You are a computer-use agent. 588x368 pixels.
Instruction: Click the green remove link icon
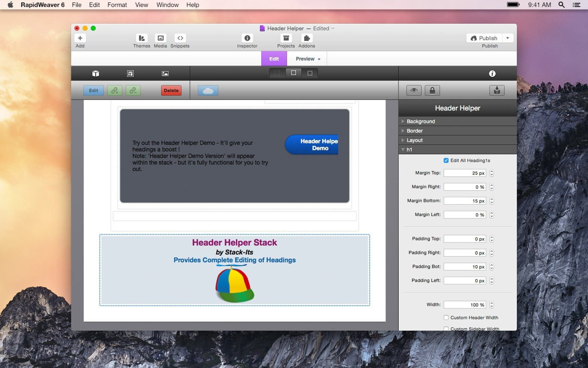[x=133, y=90]
